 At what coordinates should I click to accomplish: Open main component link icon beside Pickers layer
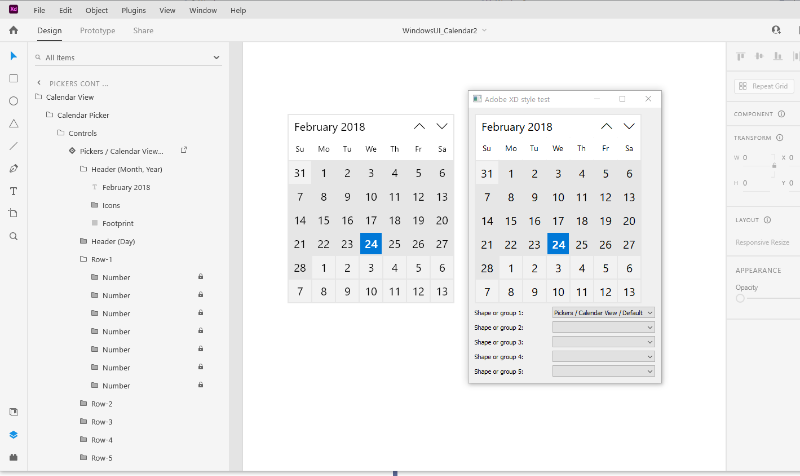click(184, 151)
